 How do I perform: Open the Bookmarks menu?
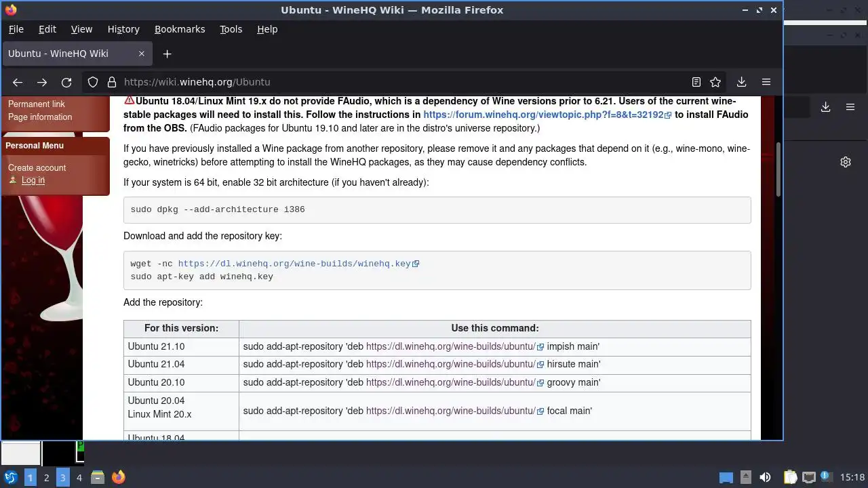click(x=180, y=29)
